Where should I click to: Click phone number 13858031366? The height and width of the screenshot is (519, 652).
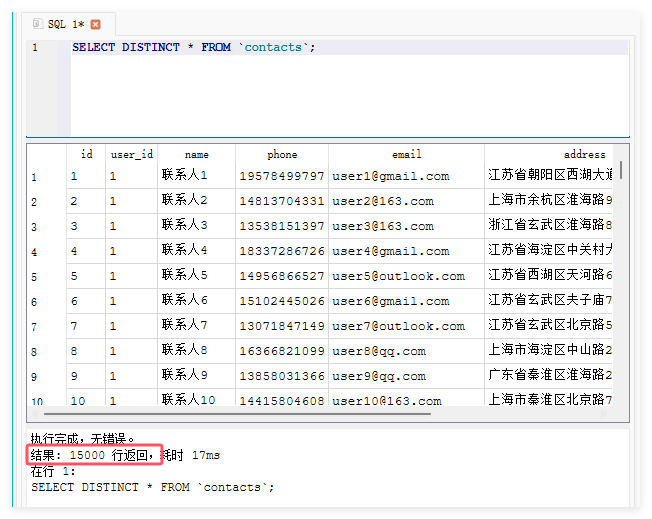282,376
